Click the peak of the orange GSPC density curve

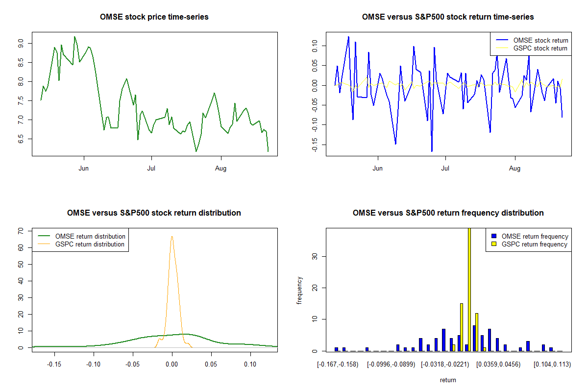tap(171, 237)
